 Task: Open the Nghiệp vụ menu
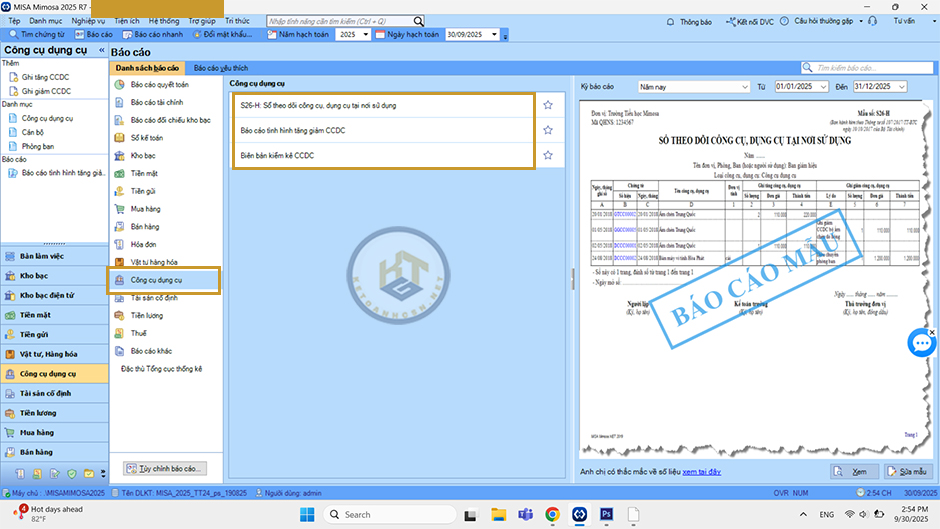[88, 20]
